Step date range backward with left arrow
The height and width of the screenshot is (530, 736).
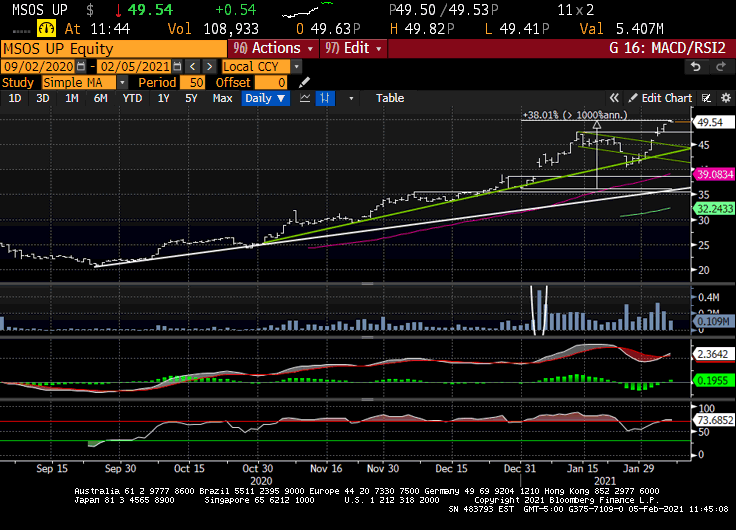point(192,66)
